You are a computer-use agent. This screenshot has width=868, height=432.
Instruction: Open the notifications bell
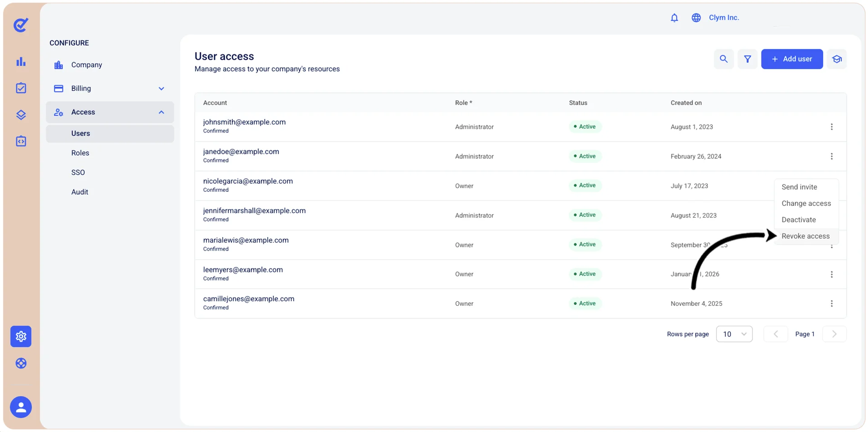[x=674, y=18]
